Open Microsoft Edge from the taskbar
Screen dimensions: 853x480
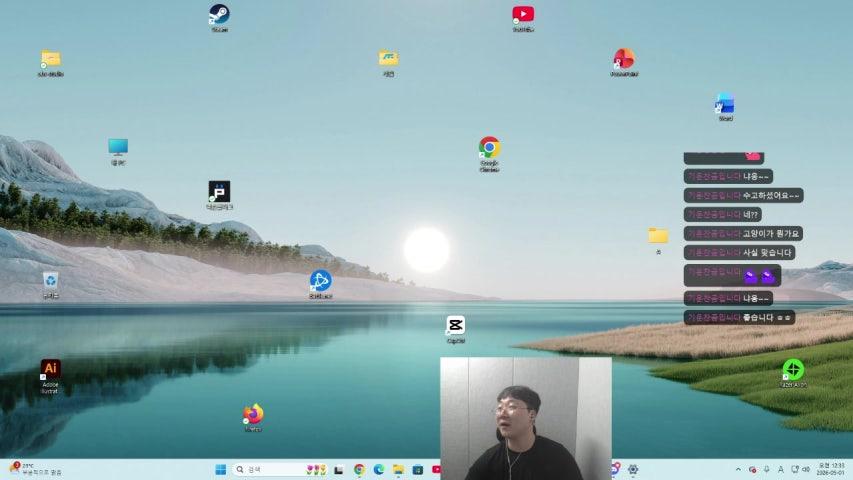(379, 469)
